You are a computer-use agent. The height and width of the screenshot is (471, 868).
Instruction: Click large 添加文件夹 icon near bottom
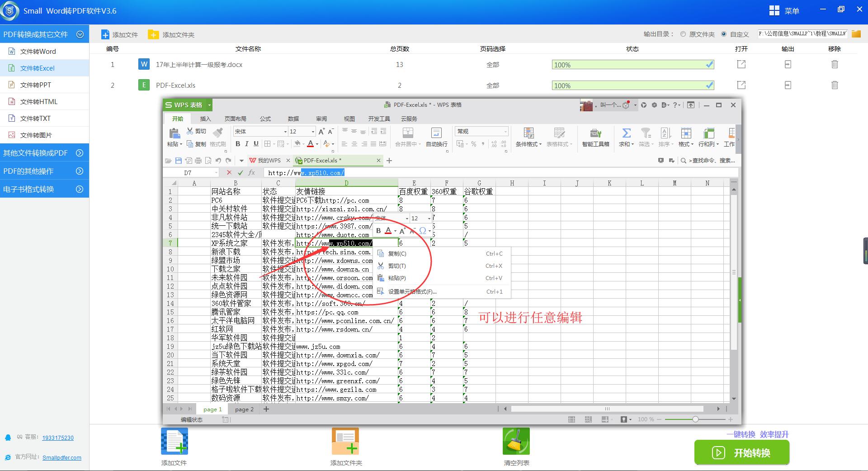pos(345,441)
